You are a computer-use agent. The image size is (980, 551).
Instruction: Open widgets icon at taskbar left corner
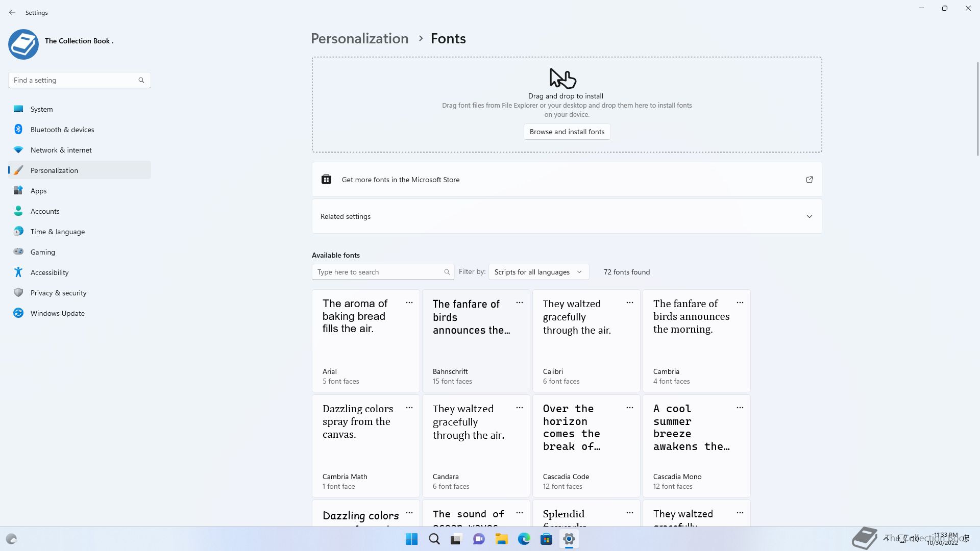[11, 539]
